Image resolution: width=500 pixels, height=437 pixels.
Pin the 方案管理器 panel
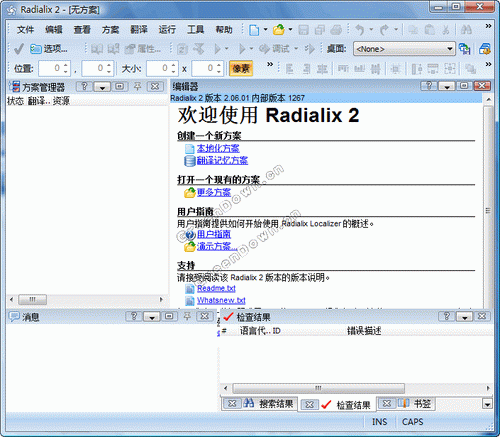coord(137,87)
